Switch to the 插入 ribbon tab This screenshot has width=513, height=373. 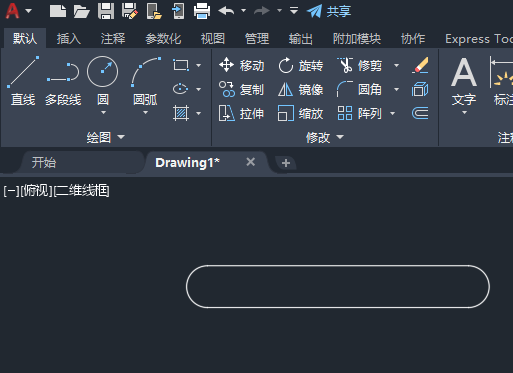[69, 39]
